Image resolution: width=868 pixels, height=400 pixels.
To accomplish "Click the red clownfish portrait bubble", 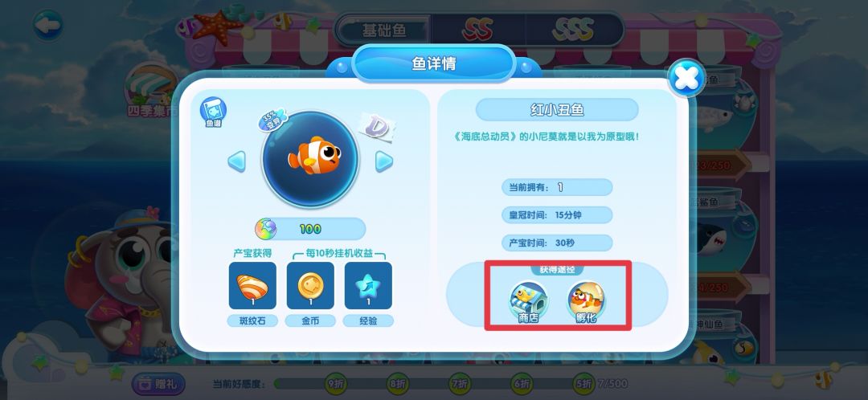I will coord(310,159).
